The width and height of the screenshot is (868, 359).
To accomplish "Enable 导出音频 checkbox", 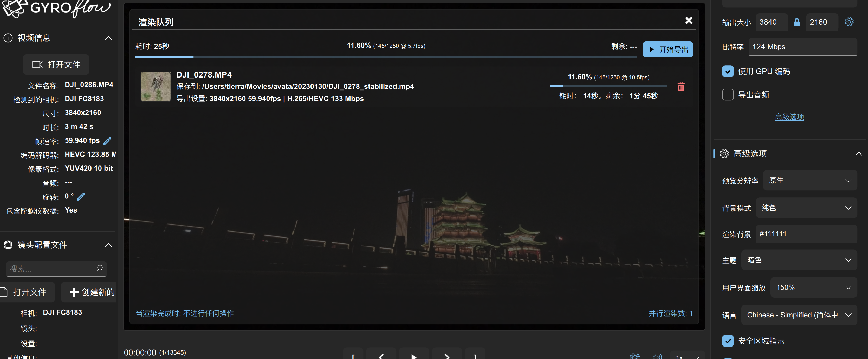I will tap(728, 95).
